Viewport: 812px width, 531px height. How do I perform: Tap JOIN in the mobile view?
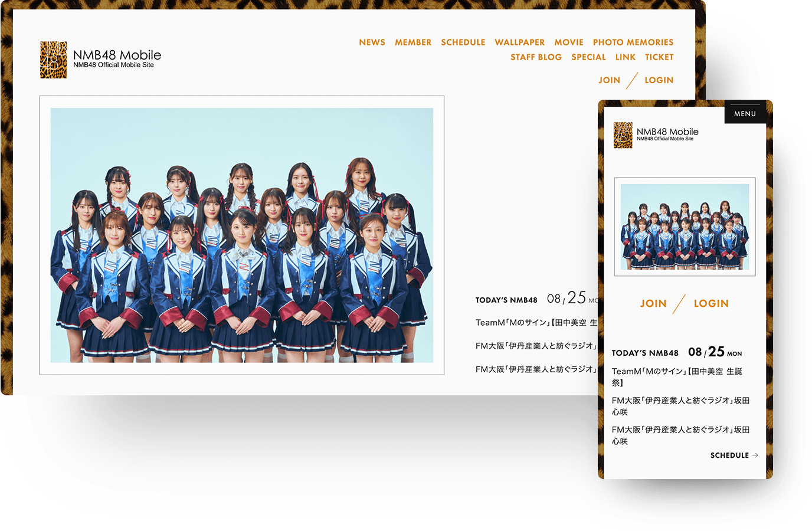point(653,303)
